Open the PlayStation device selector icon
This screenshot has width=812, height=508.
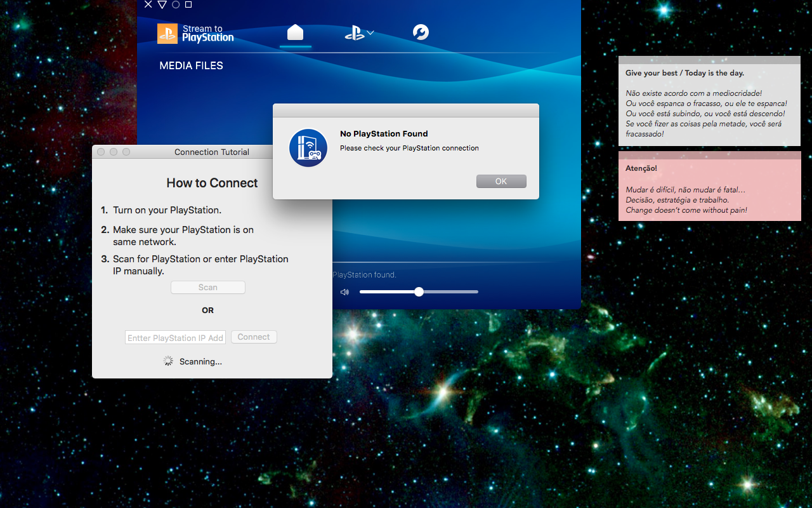355,34
